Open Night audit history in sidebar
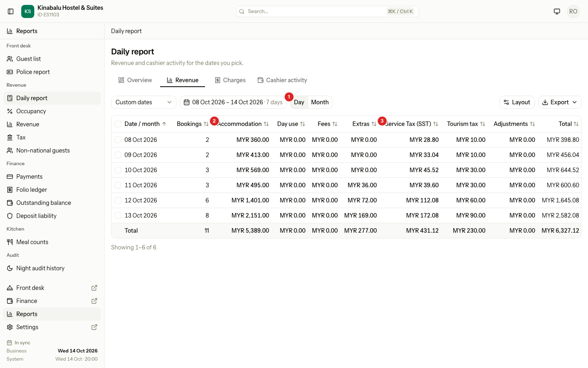Viewport: 588px width, 368px height. pos(52,268)
